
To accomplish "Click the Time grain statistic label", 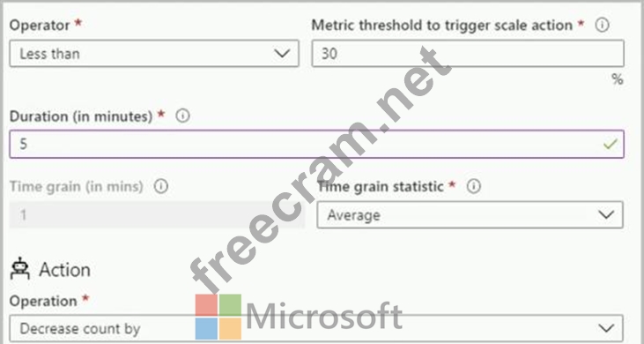I will click(x=381, y=187).
